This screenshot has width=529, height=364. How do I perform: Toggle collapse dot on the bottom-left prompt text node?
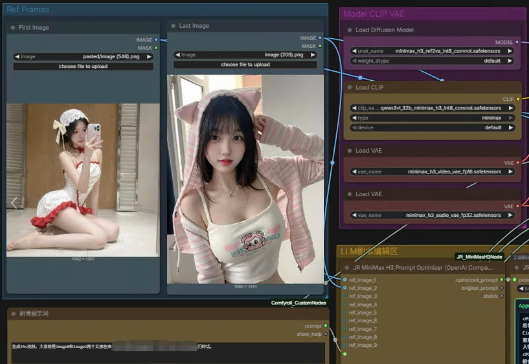(13, 314)
